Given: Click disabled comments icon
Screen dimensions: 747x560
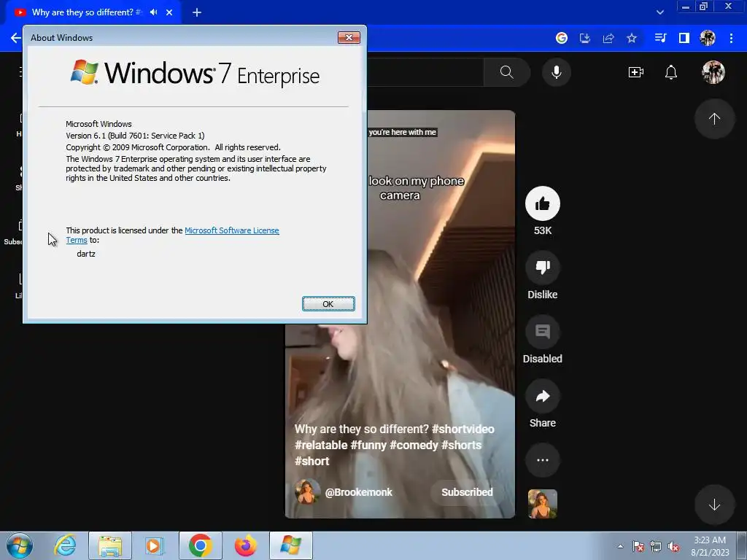Looking at the screenshot, I should (543, 332).
